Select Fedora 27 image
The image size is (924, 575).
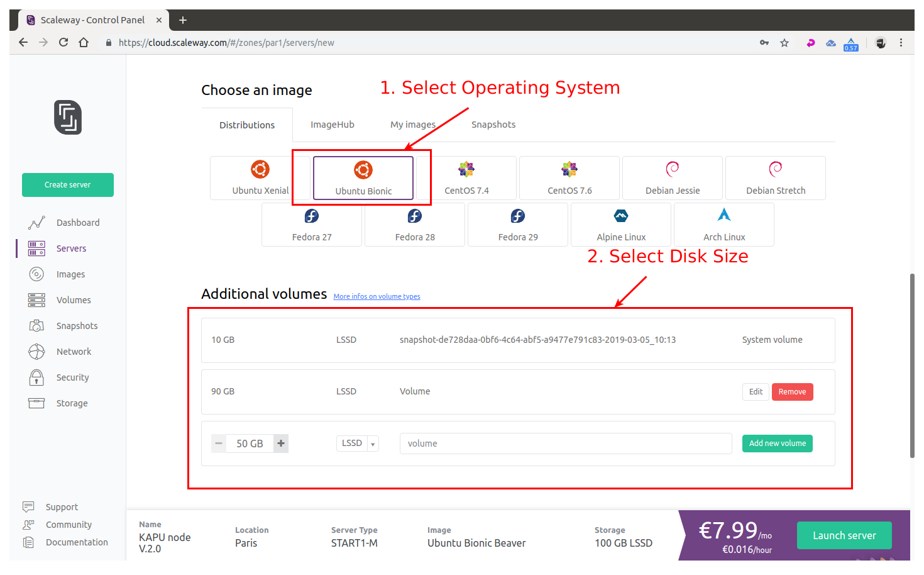(312, 225)
